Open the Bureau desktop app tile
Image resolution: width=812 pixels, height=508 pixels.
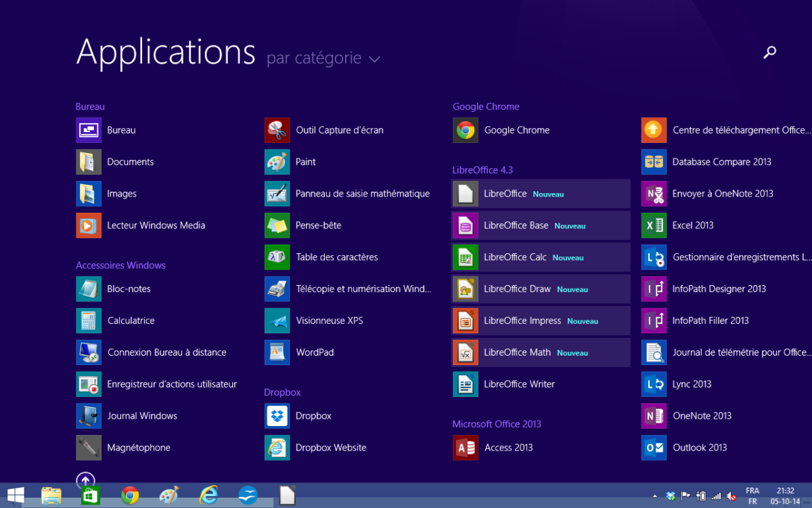coord(106,130)
